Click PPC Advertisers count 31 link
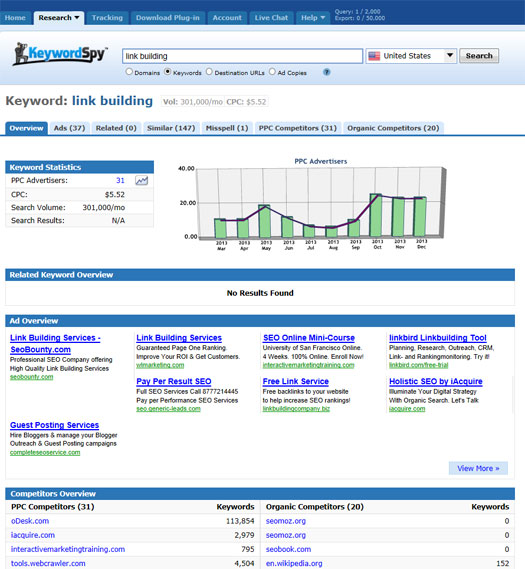Image resolution: width=525 pixels, height=569 pixels. (x=120, y=180)
